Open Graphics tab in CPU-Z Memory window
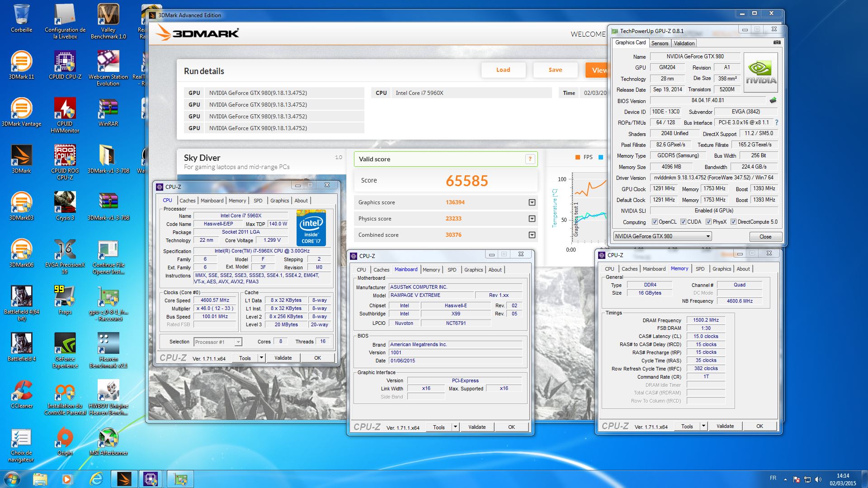 click(722, 269)
